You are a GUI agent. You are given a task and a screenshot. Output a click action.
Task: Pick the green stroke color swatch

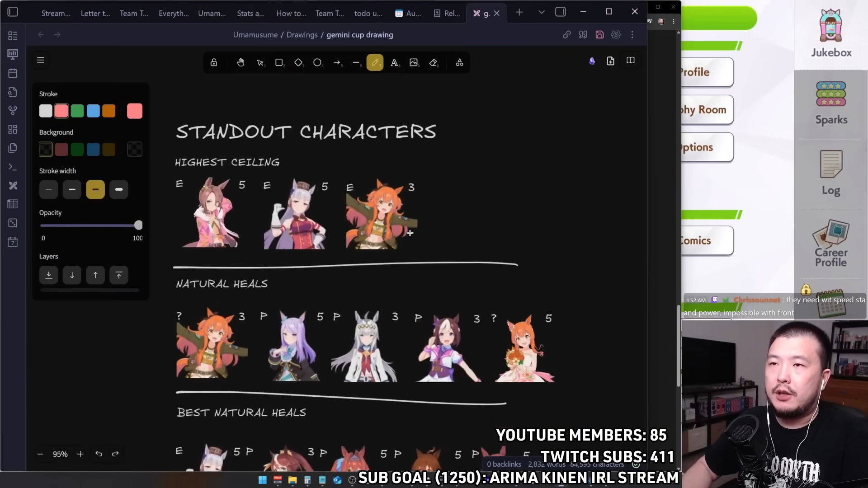[x=77, y=111]
